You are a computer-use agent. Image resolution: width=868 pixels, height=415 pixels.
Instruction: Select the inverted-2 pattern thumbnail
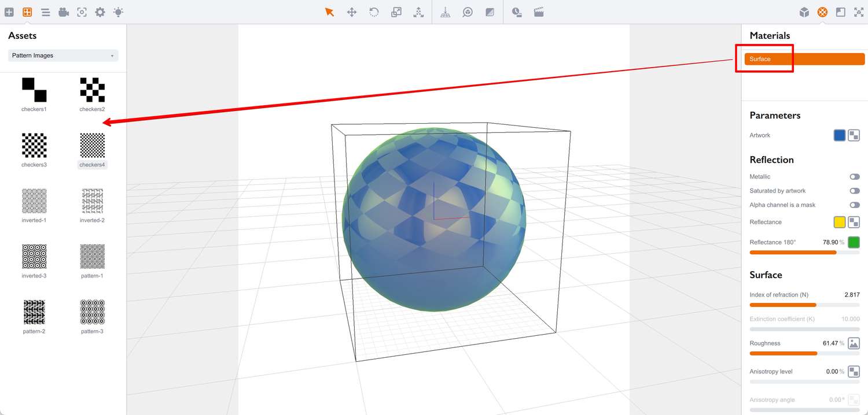coord(92,201)
